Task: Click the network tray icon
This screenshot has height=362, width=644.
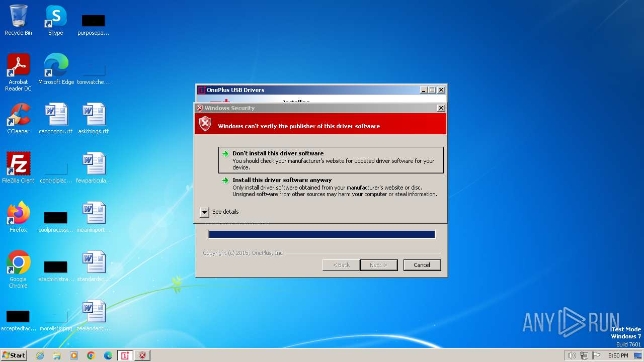Action: pos(584,355)
